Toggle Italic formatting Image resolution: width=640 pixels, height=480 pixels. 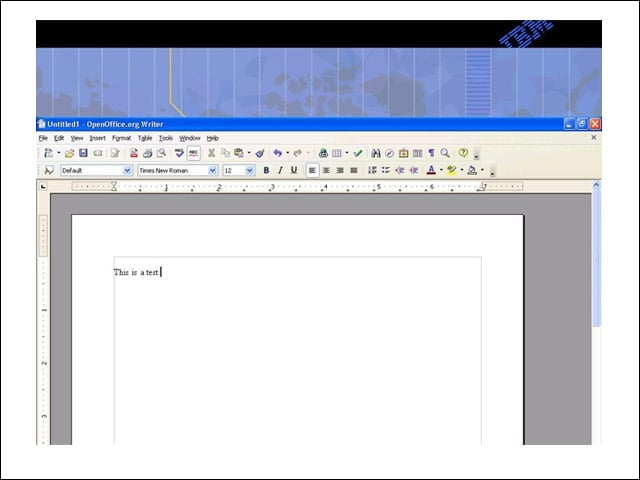[280, 171]
